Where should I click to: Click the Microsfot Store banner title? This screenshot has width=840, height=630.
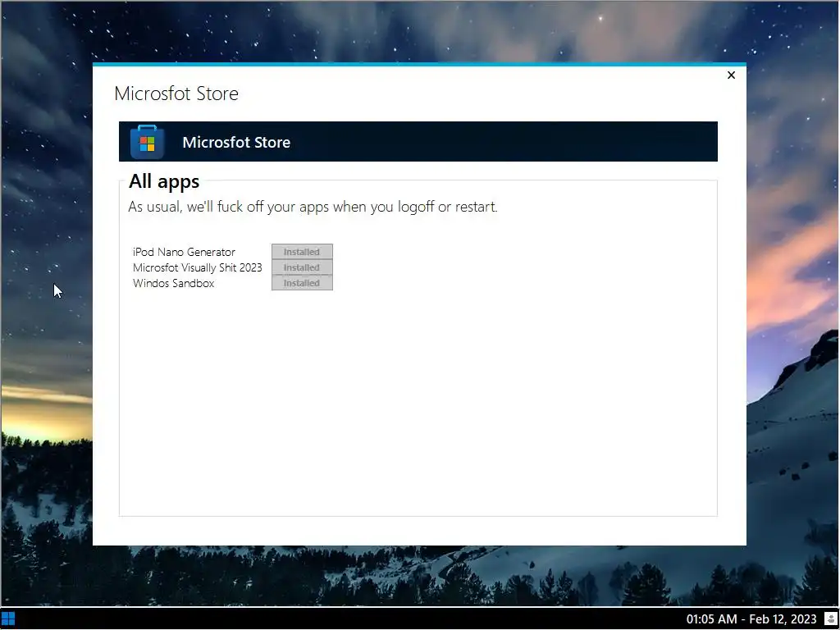pyautogui.click(x=236, y=143)
